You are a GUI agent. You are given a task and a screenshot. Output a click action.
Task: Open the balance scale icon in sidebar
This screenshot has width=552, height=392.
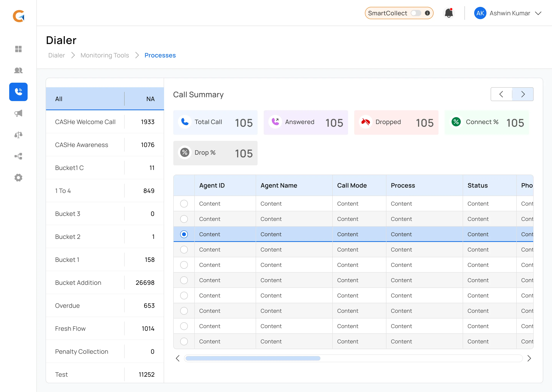[18, 135]
